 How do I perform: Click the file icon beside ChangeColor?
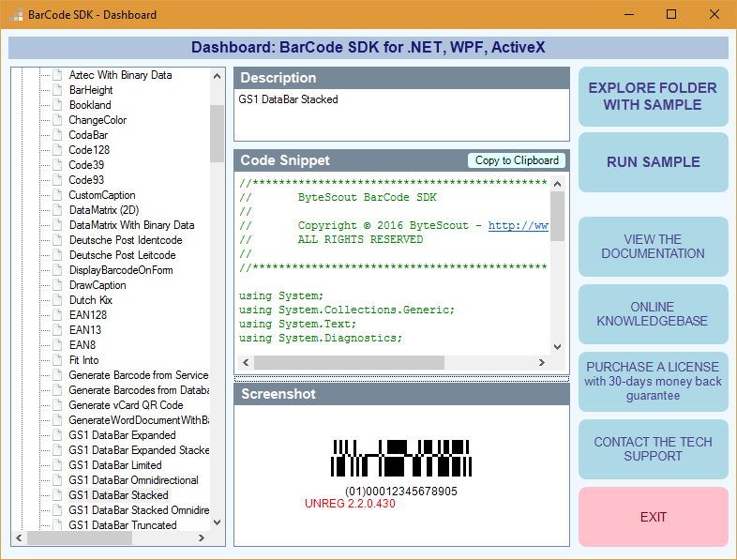57,120
